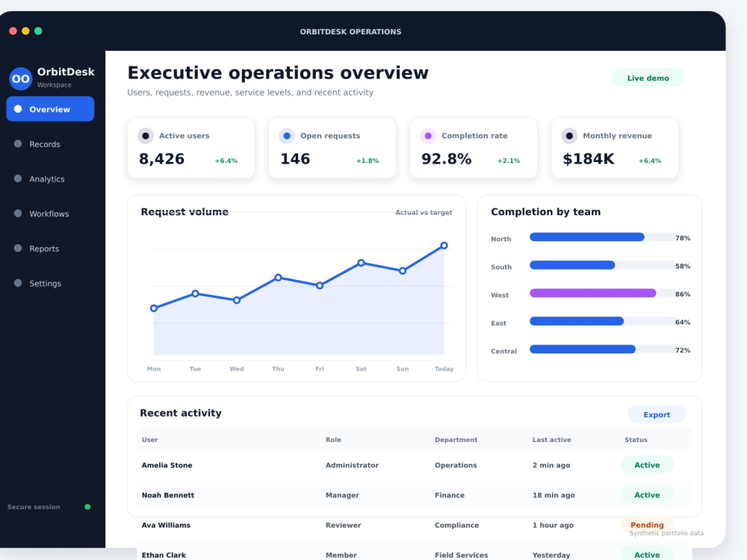Click the OrbitDesk OO logo avatar

[x=20, y=78]
